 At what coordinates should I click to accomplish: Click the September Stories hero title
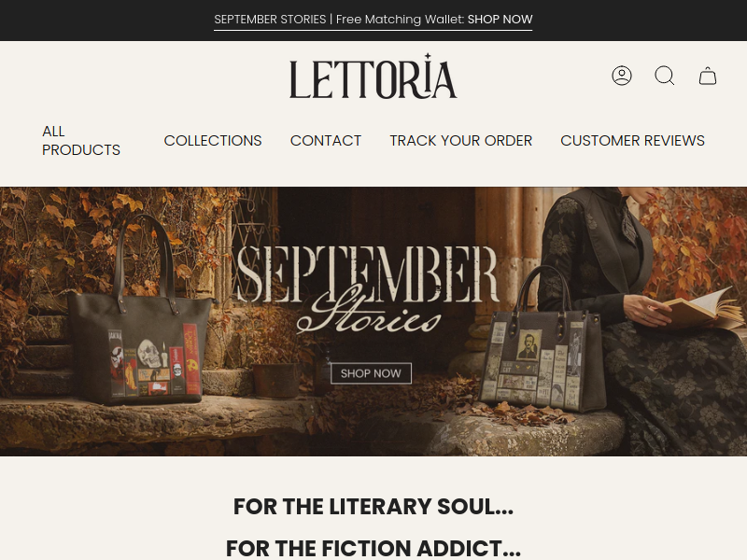pyautogui.click(x=367, y=288)
